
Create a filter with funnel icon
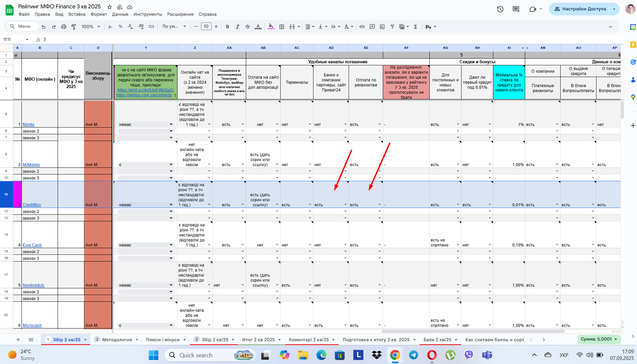pyautogui.click(x=392, y=27)
